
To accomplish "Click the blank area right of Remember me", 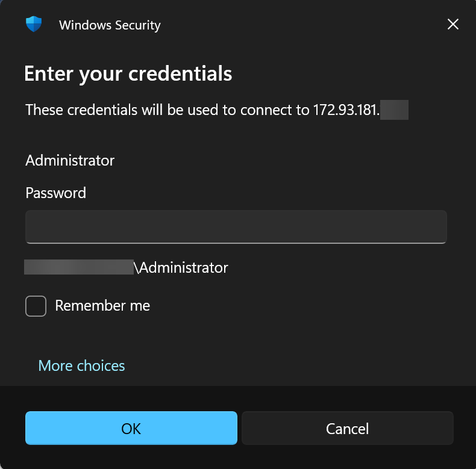I will 301,306.
